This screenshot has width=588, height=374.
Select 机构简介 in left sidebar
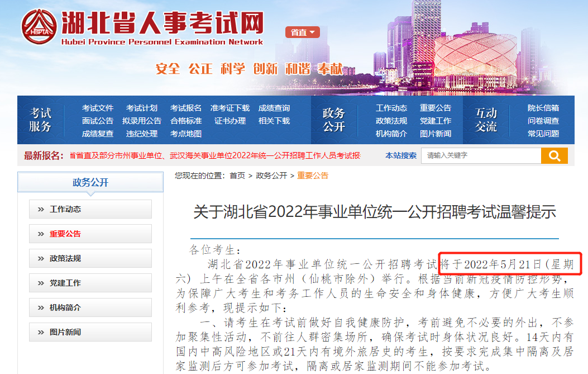[90, 307]
